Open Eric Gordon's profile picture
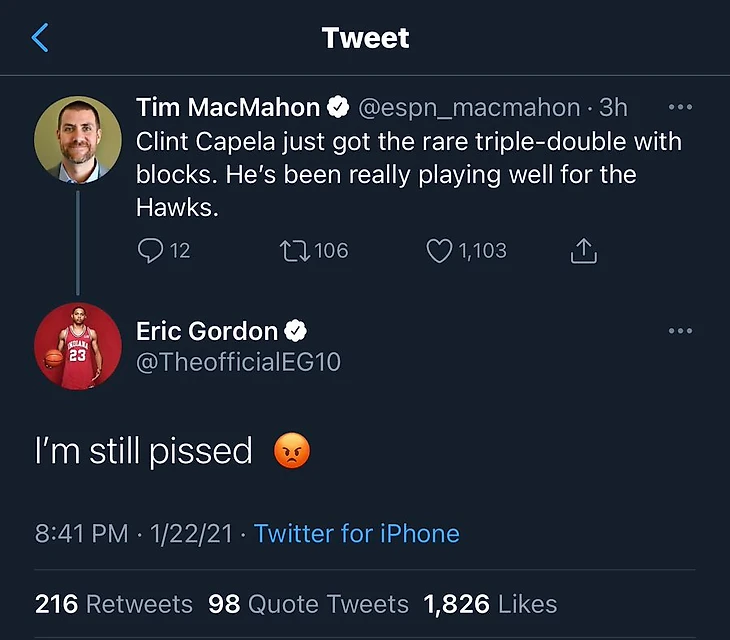The width and height of the screenshot is (730, 640). (x=78, y=346)
